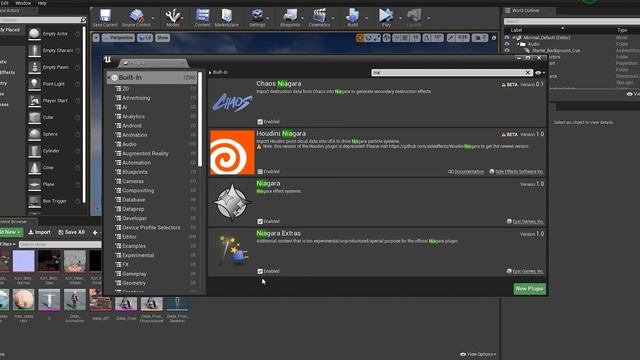The image size is (640, 360).
Task: Toggle visibility of Audio folder in World Outliner
Action: pos(507,44)
